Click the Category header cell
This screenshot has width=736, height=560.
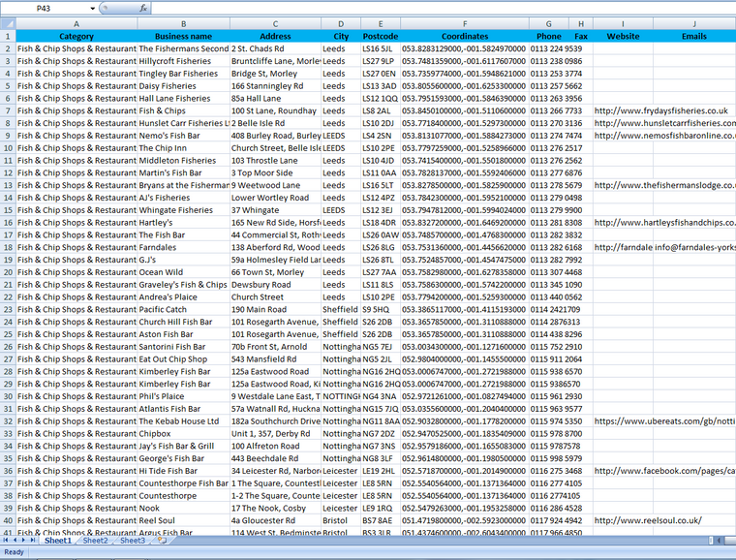coord(77,36)
